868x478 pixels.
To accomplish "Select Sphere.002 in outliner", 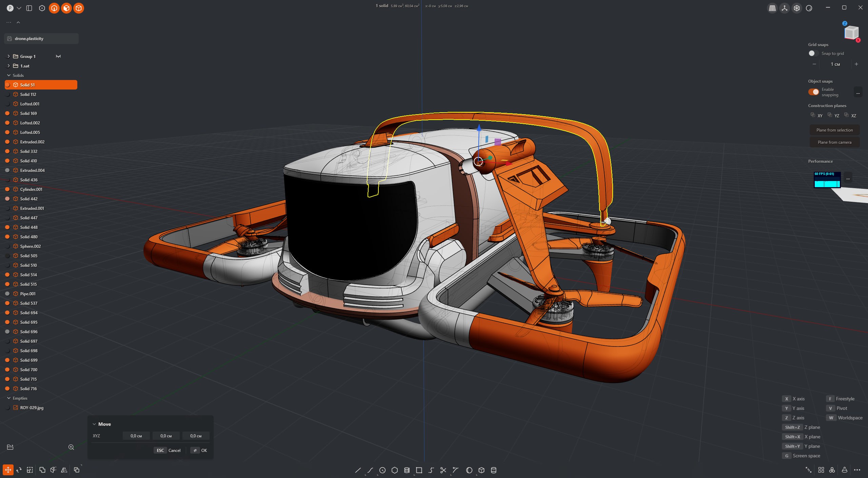I will click(x=41, y=246).
